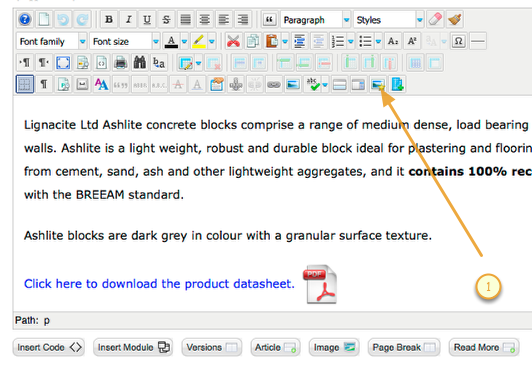The image size is (532, 368).
Task: Toggle strikethrough formatting
Action: point(166,20)
